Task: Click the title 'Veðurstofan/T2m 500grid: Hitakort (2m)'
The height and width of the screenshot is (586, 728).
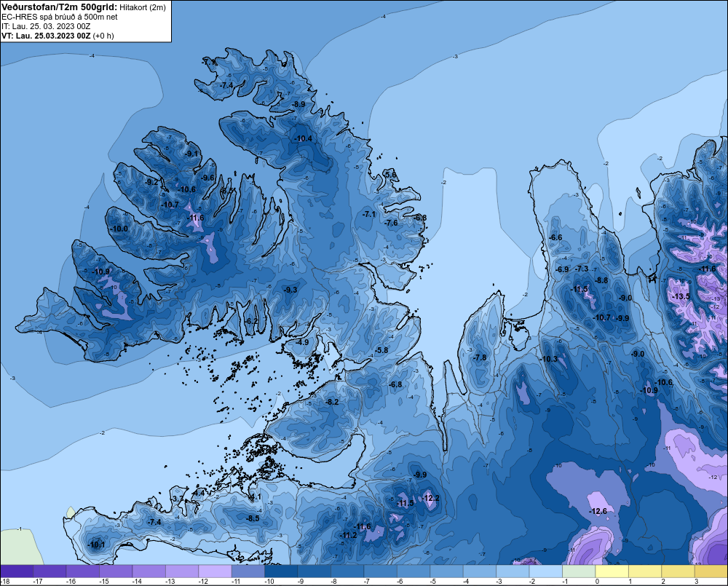Action: point(84,7)
